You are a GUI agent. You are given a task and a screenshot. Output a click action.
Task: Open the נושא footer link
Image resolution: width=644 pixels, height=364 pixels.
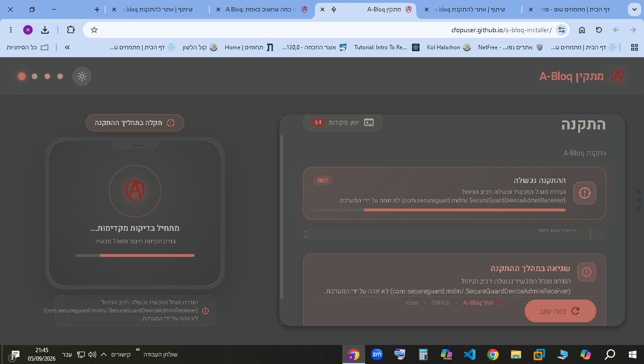(x=411, y=302)
